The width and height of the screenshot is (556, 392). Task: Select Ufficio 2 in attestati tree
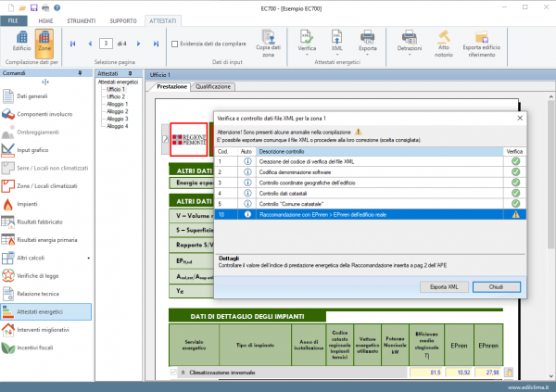click(116, 96)
